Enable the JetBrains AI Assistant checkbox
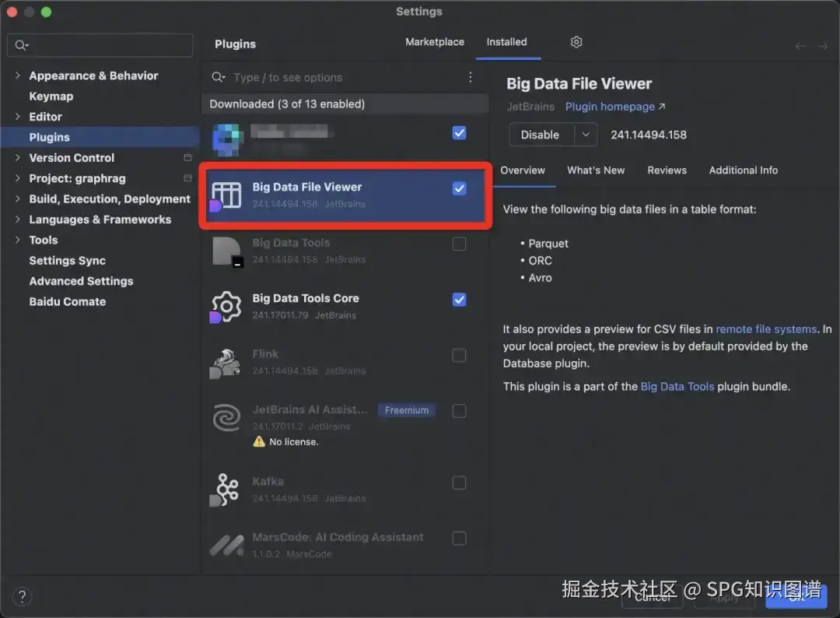The image size is (840, 618). tap(459, 410)
